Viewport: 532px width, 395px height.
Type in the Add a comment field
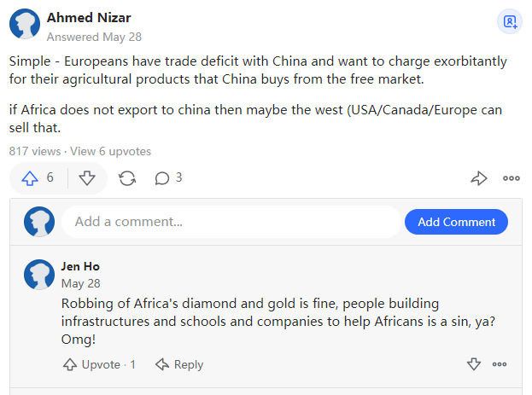(x=231, y=222)
